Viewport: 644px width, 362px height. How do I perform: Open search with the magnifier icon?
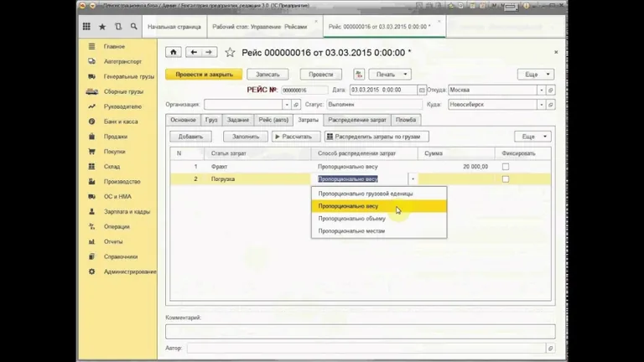click(132, 27)
